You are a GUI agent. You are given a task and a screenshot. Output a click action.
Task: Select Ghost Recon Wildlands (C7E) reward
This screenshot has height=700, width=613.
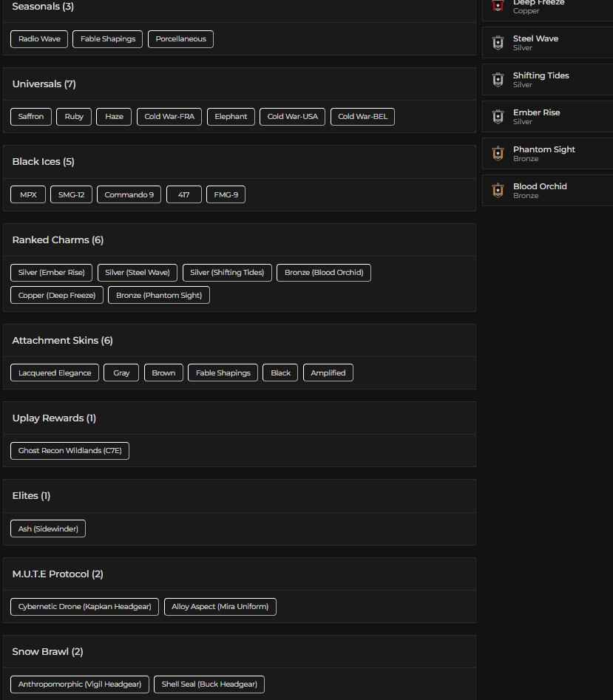(70, 450)
